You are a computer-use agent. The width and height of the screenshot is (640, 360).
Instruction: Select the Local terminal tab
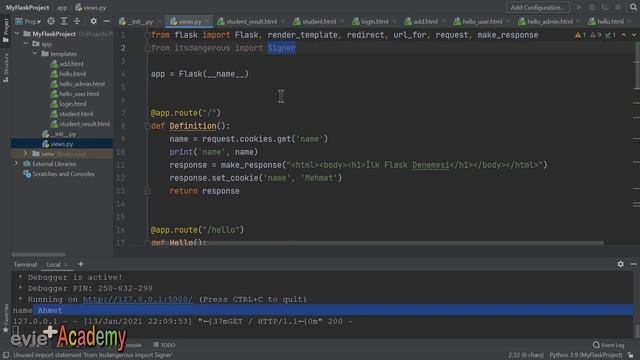click(53, 264)
